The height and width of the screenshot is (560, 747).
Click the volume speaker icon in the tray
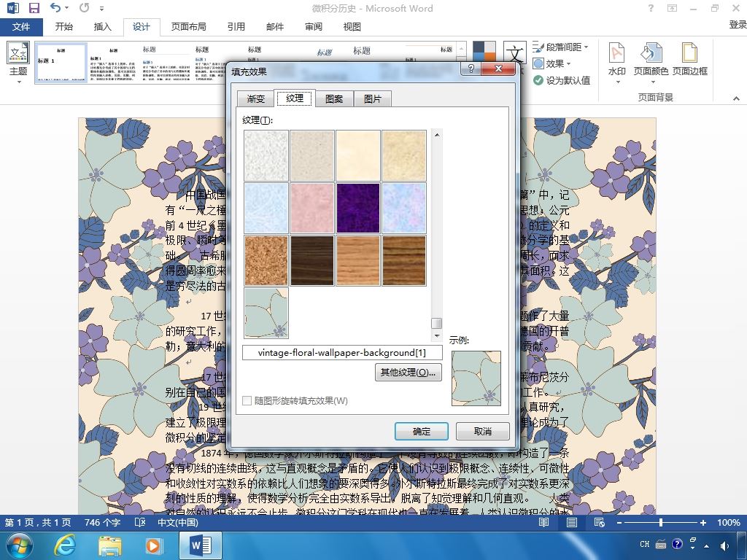pyautogui.click(x=724, y=545)
